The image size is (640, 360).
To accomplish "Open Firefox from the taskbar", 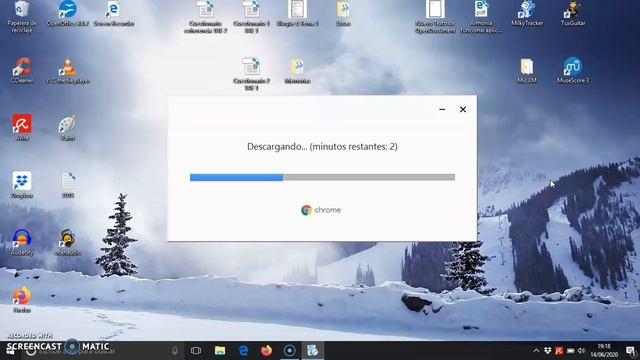I will pos(267,351).
